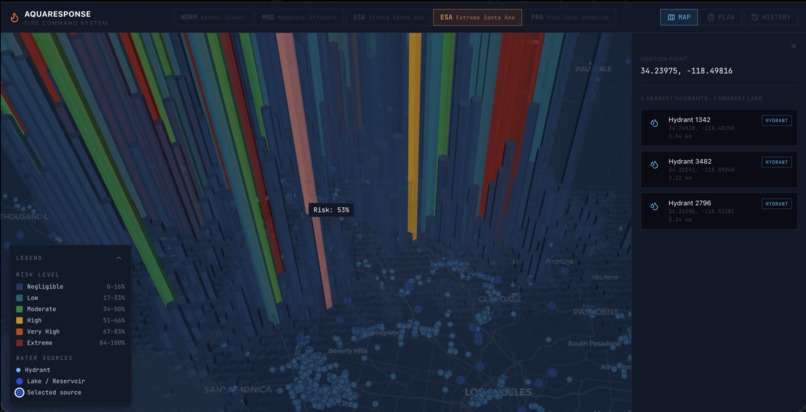Collapse the Legend panel with chevron
Viewport: 806px width, 412px height.
[x=119, y=258]
